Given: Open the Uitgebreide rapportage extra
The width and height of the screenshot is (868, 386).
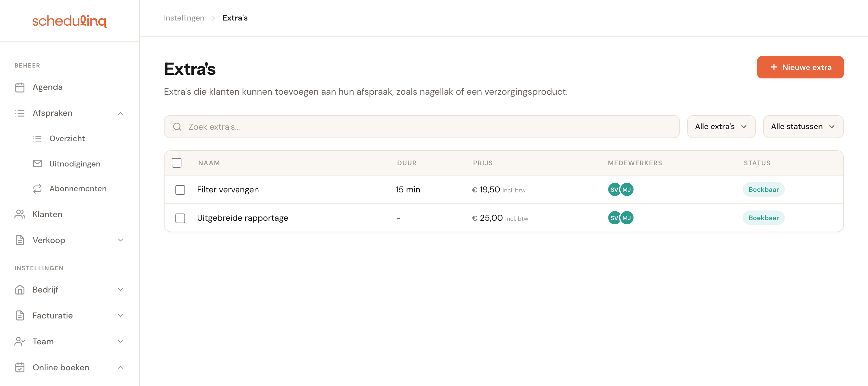Looking at the screenshot, I should coord(243,218).
